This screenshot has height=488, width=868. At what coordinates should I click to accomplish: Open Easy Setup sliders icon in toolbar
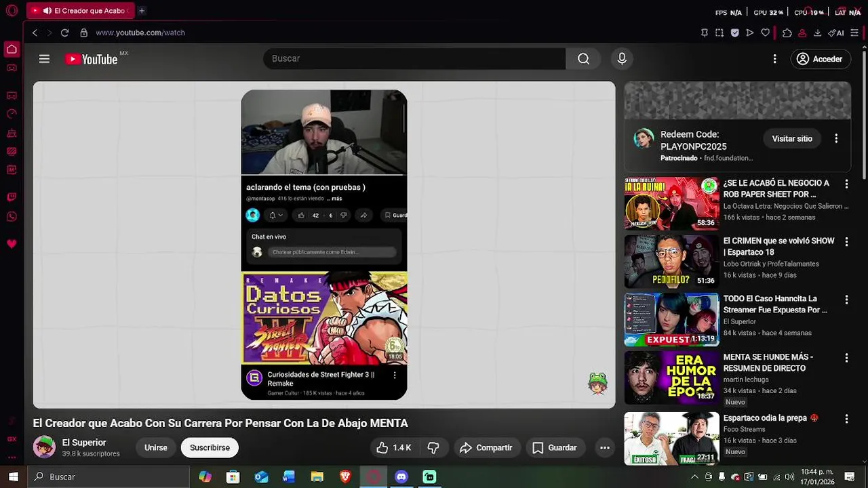pos(854,33)
